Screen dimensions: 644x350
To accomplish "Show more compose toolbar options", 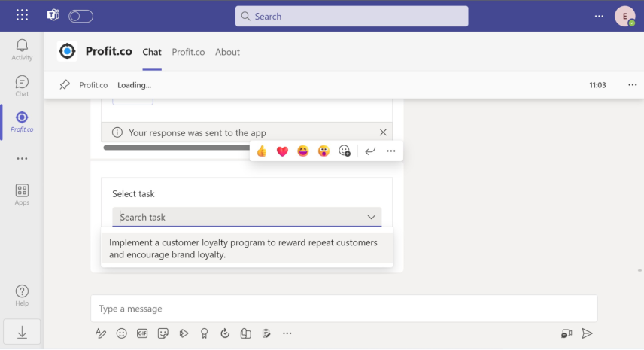I will tap(287, 333).
